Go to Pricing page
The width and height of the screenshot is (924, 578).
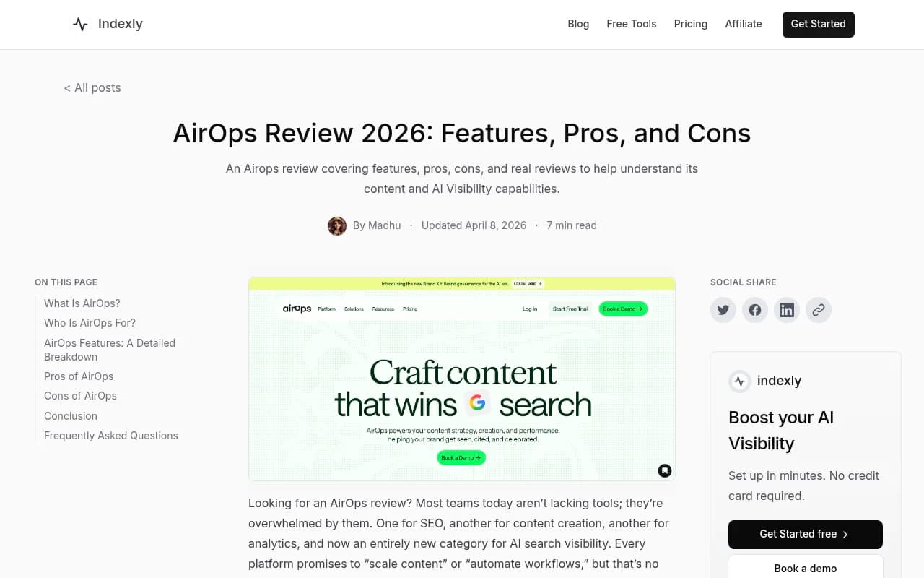[x=691, y=24]
